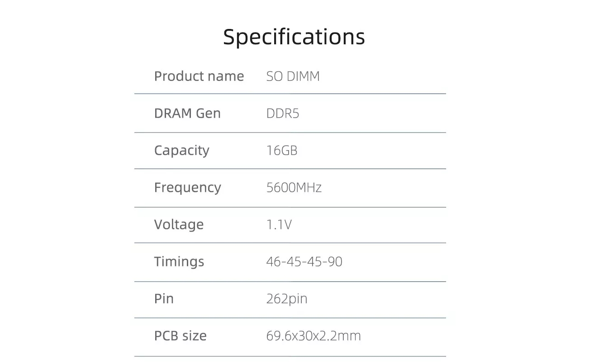Click the 69.6x30x2.2mm dimensions value
This screenshot has width=613, height=364.
tap(314, 336)
